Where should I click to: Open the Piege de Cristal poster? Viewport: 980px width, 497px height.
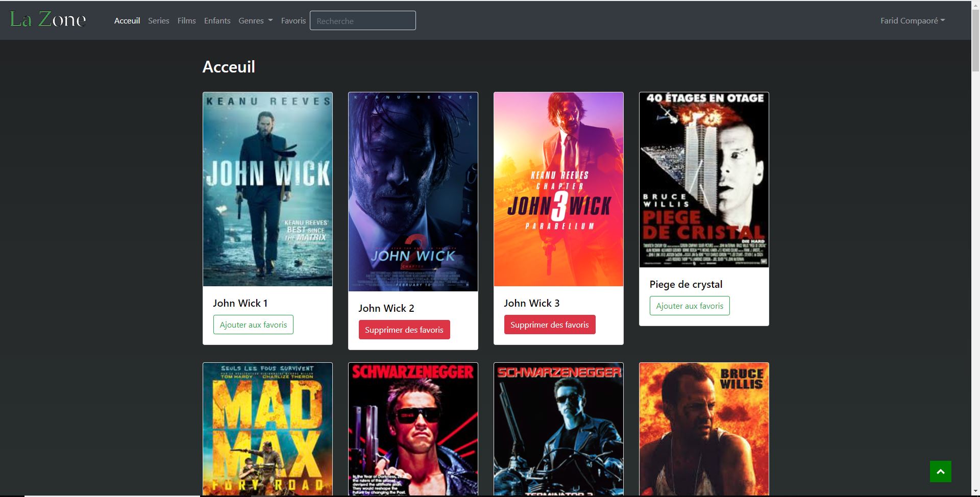(x=704, y=180)
